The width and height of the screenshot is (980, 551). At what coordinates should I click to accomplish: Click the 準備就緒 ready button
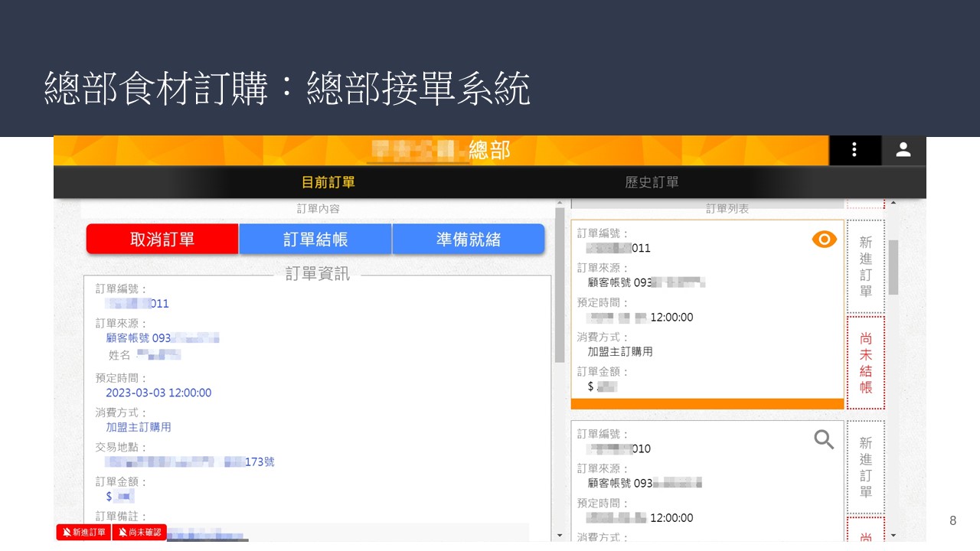[x=469, y=240]
